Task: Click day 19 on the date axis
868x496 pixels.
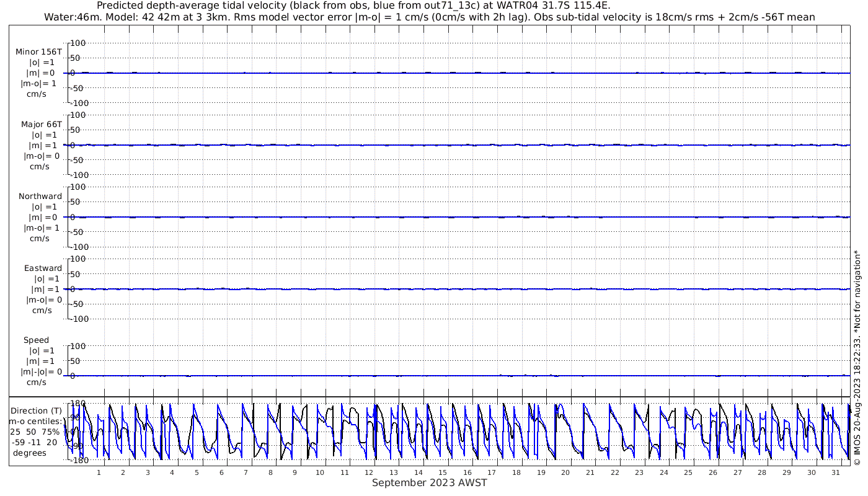Action: [x=541, y=472]
